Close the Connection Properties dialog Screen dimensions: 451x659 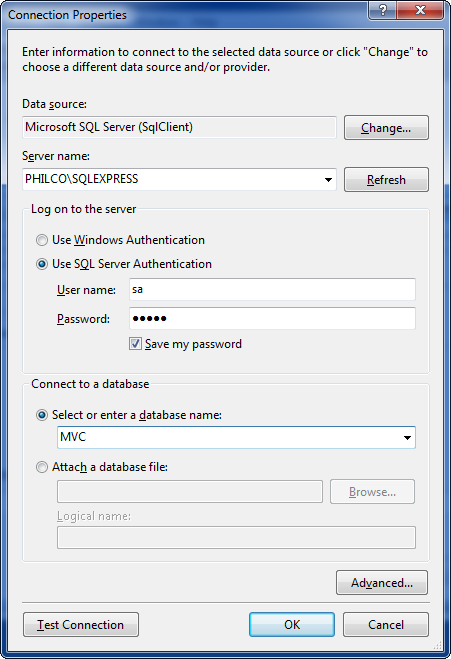420,10
